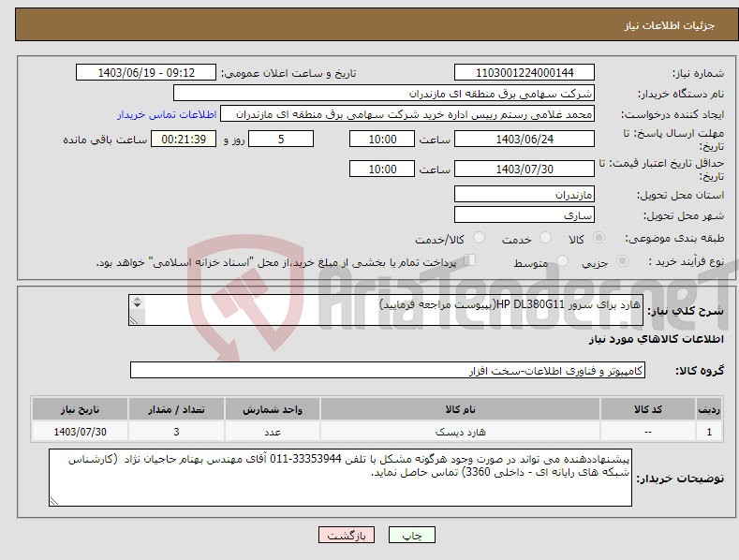Click the table need date cell 1403/07/30
Image resolution: width=739 pixels, height=560 pixels.
81,432
